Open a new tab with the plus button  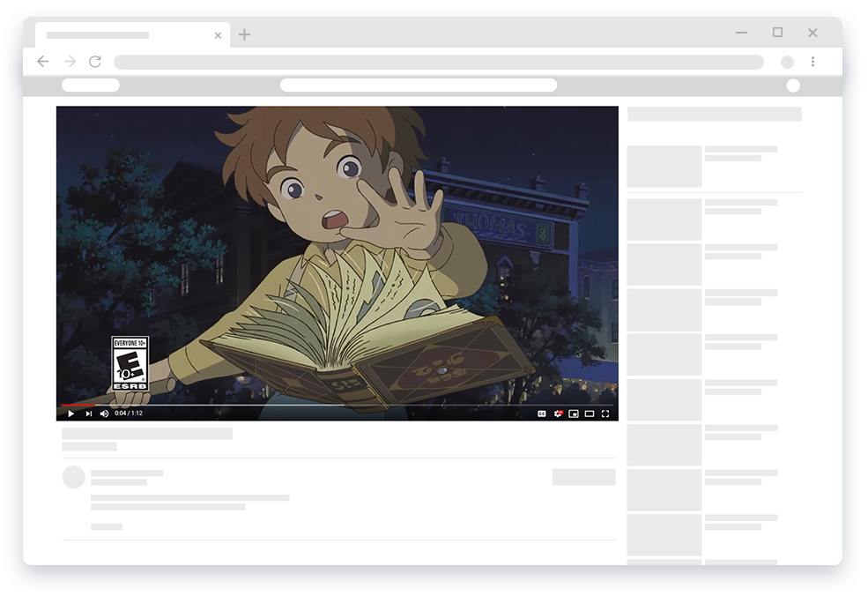tap(244, 35)
